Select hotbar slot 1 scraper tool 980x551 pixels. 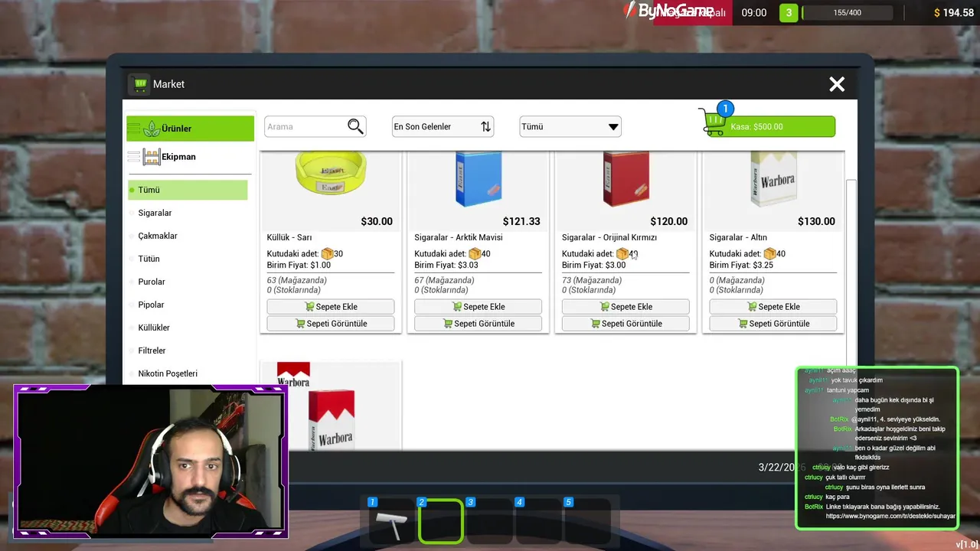pos(391,523)
